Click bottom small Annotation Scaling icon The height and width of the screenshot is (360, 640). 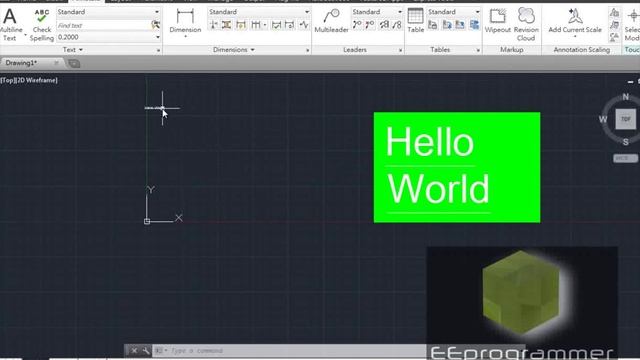click(614, 37)
